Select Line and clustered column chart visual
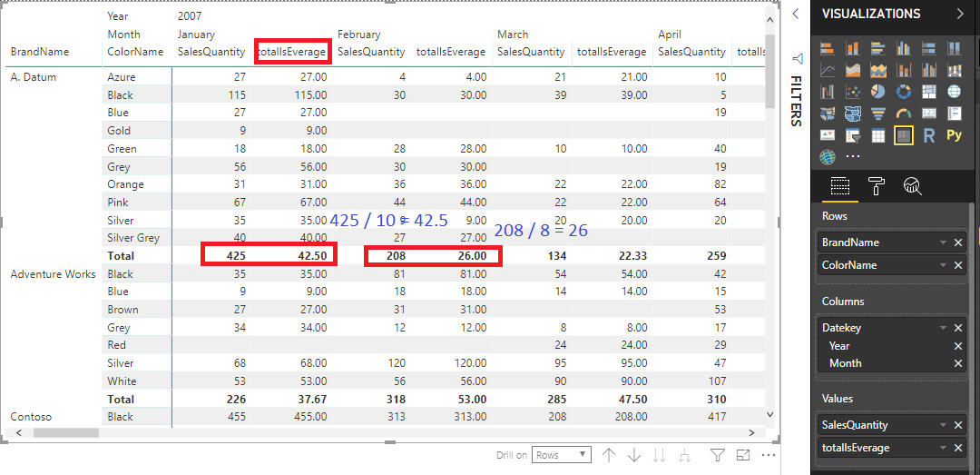The height and width of the screenshot is (475, 980). point(929,70)
